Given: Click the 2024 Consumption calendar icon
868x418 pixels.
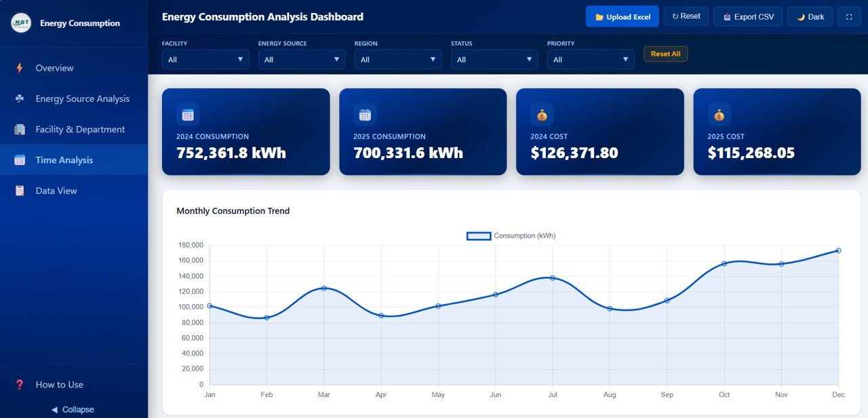Looking at the screenshot, I should tap(186, 113).
